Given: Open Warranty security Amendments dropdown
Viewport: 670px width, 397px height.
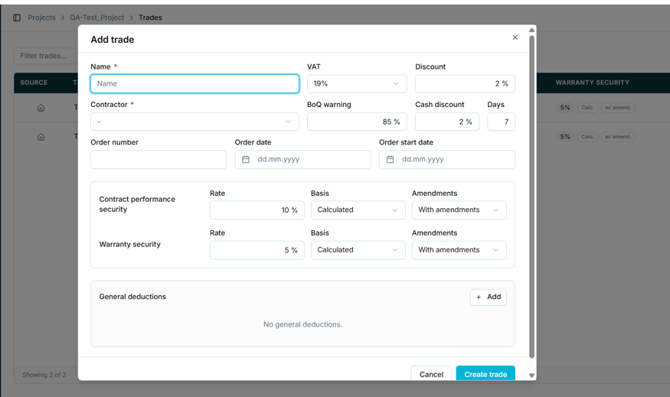Looking at the screenshot, I should 459,250.
